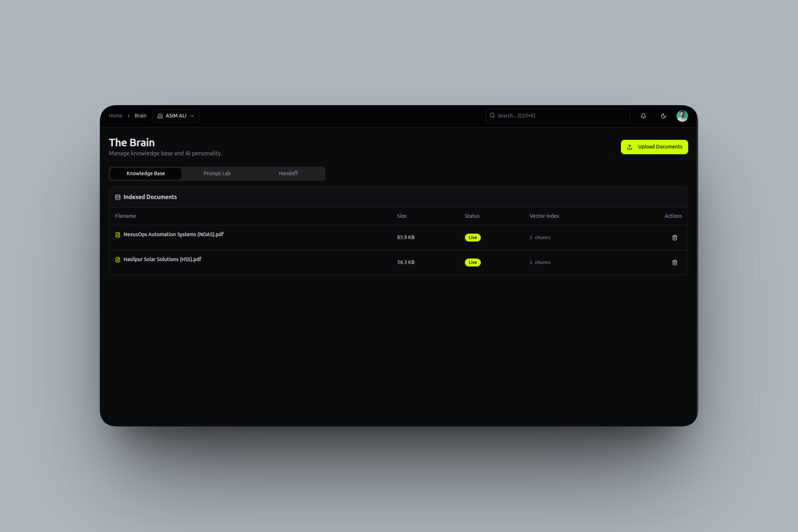This screenshot has height=532, width=798.
Task: Click the database icon near Indexed Documents
Action: 118,197
